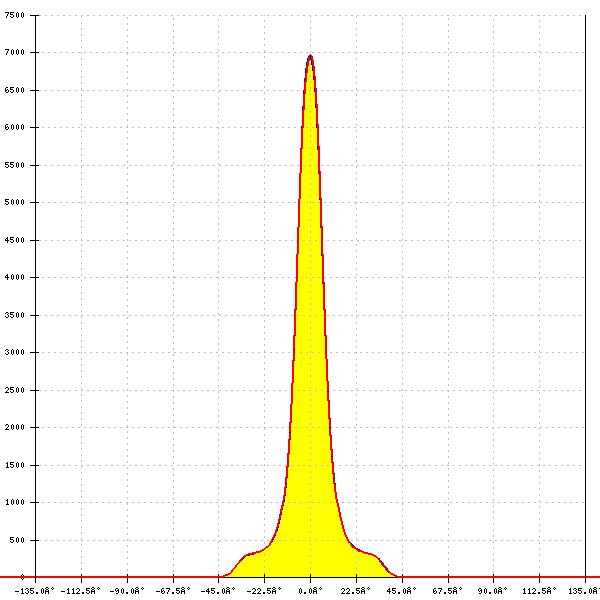Click the 112.5° x-axis label

pos(539,590)
